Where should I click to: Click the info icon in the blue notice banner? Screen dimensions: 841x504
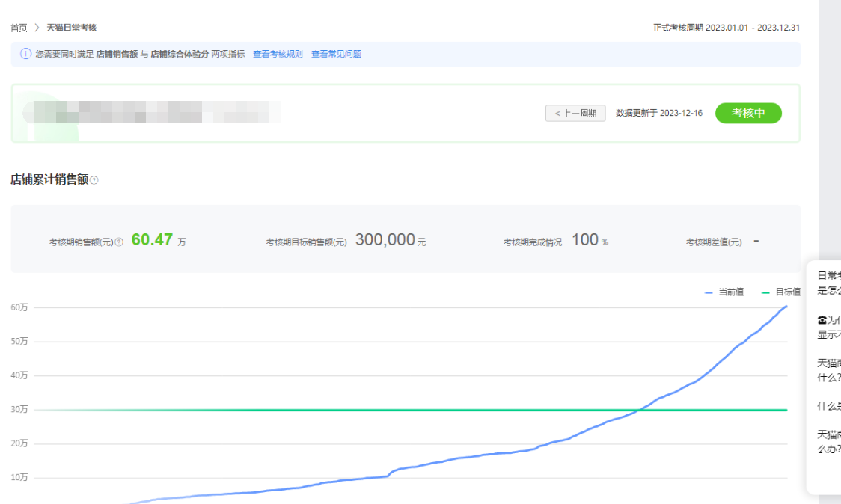click(25, 54)
